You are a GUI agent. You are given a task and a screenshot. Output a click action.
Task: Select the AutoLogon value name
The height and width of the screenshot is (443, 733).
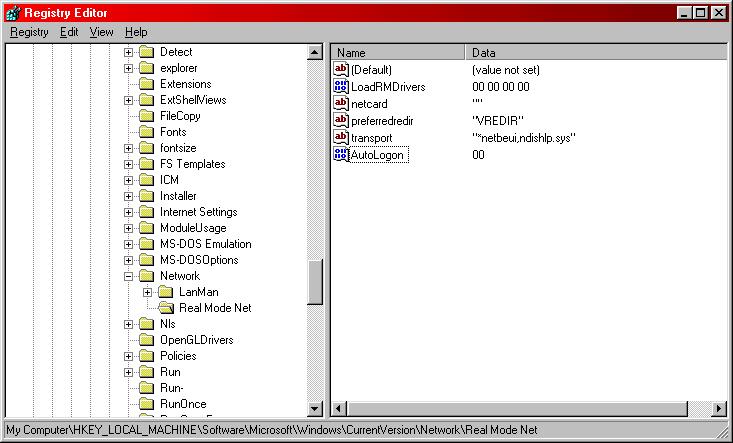[379, 155]
